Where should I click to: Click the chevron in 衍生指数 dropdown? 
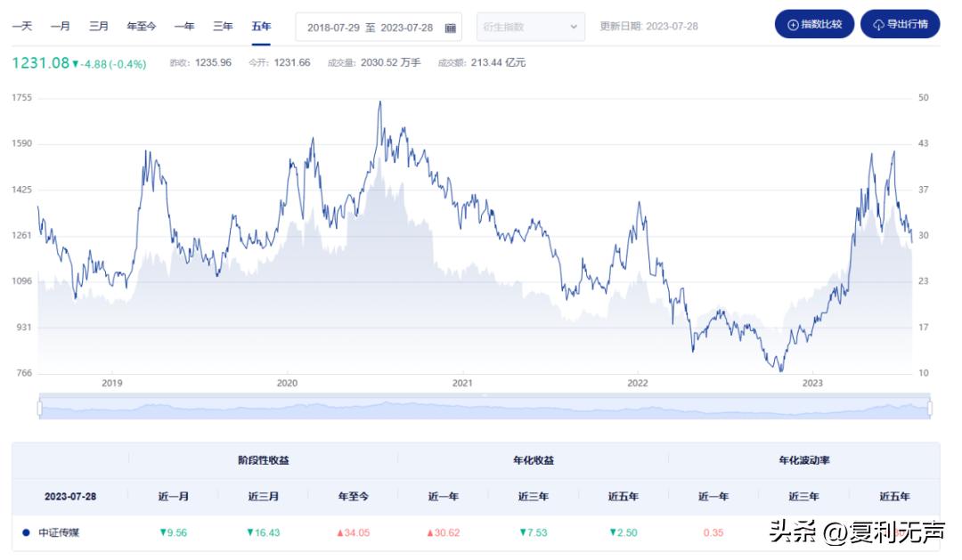[x=573, y=27]
